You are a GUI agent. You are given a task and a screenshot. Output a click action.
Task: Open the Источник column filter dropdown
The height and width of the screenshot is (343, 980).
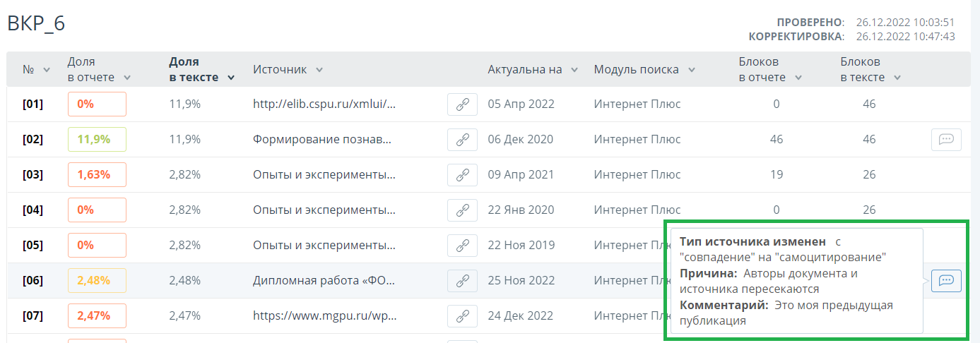(x=319, y=70)
